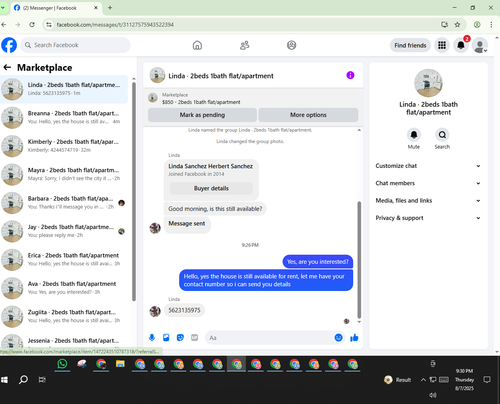Click 'Good morning, is this still available?' message
The image size is (500, 404).
pyautogui.click(x=215, y=209)
